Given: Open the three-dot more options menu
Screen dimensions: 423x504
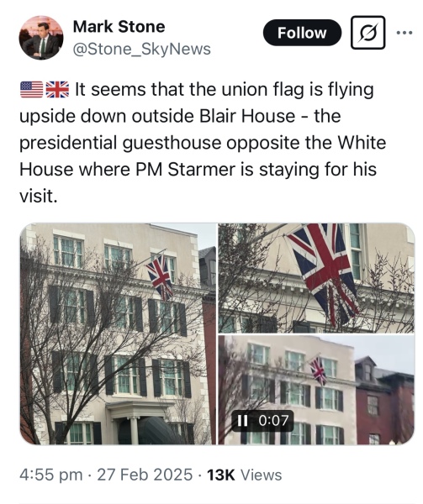Looking at the screenshot, I should pos(404,33).
